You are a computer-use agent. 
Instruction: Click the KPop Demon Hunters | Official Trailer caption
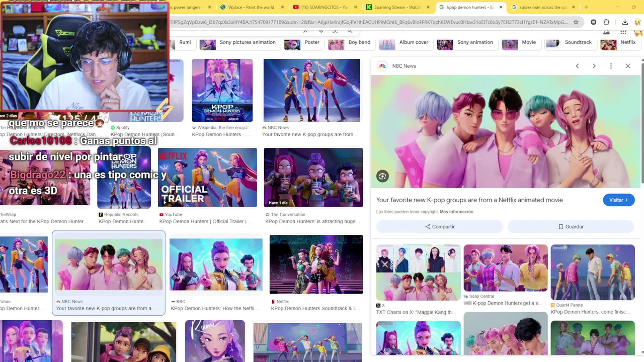206,222
